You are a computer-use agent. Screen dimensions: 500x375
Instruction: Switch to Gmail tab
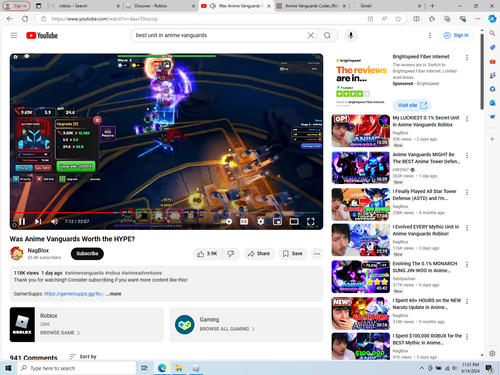click(387, 6)
